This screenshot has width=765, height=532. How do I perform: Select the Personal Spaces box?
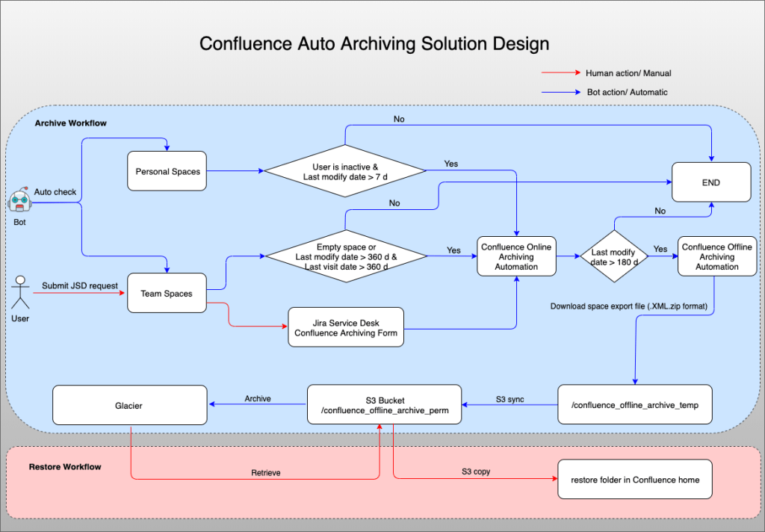[167, 172]
